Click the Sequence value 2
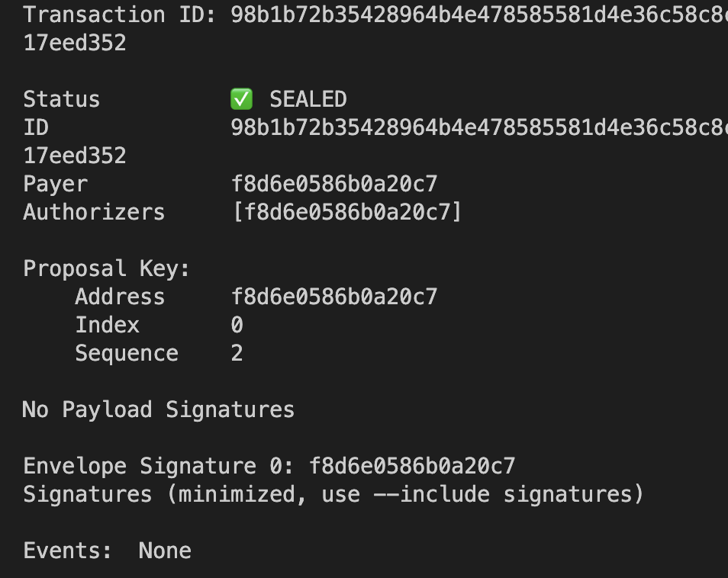 tap(237, 353)
